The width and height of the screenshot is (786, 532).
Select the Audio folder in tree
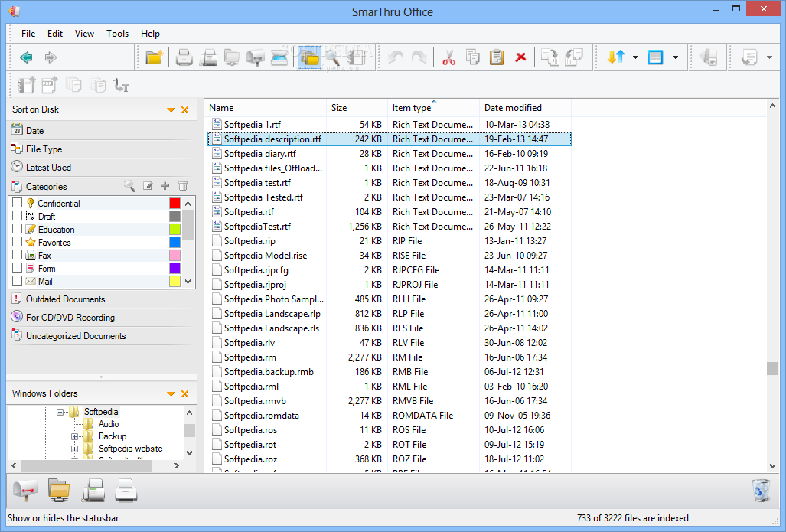click(108, 424)
